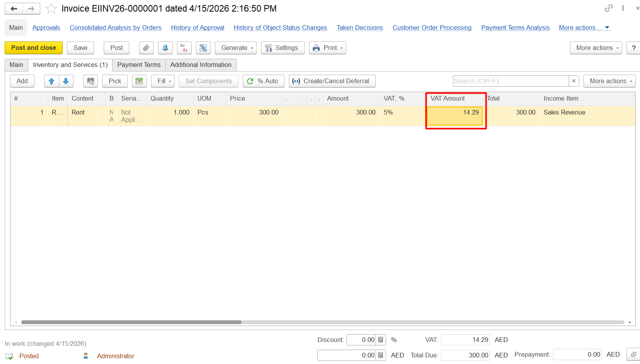Open the discount percent calculator
640x364 pixels.
pos(381,340)
